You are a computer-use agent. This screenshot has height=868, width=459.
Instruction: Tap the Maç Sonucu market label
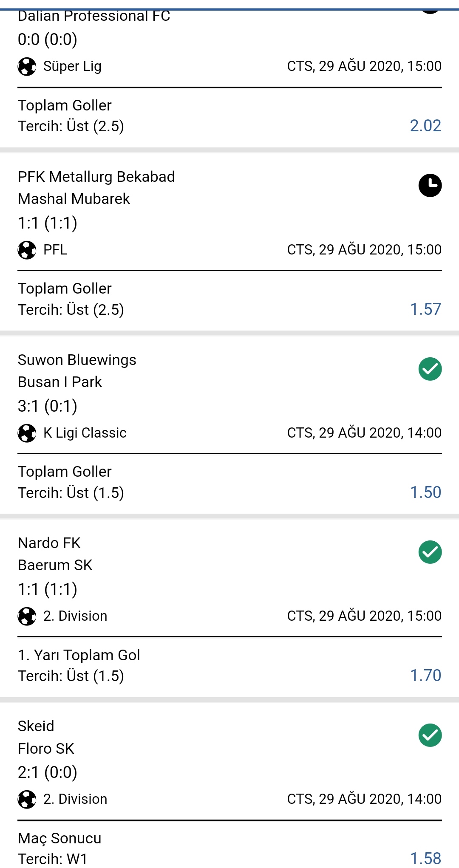(59, 838)
